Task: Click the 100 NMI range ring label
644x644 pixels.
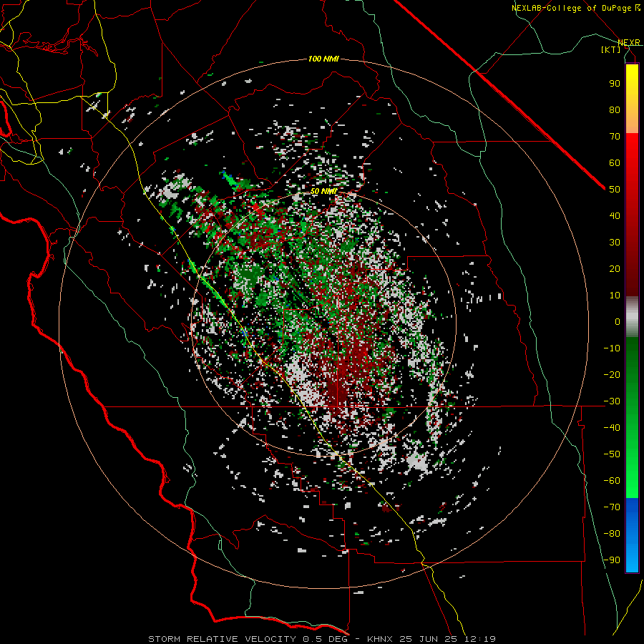Action: [x=323, y=59]
